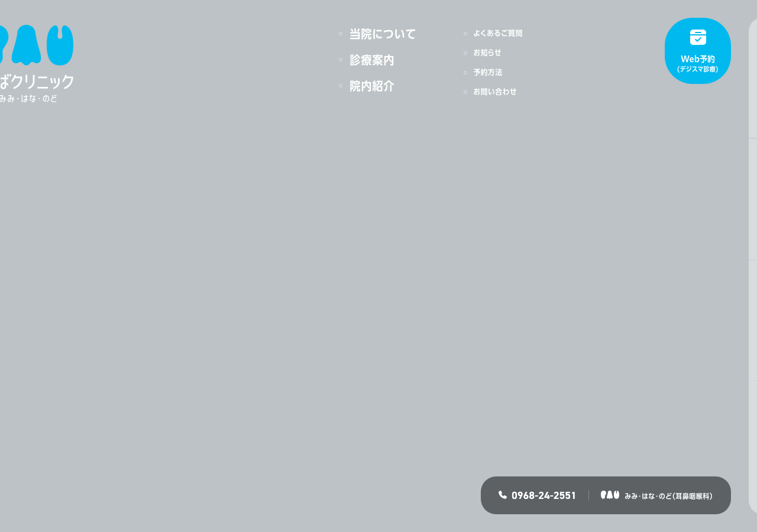Click the Web予約 round button

(x=698, y=51)
